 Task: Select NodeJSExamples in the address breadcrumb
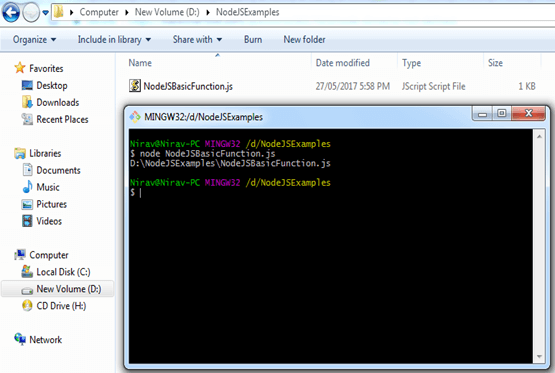coord(247,12)
